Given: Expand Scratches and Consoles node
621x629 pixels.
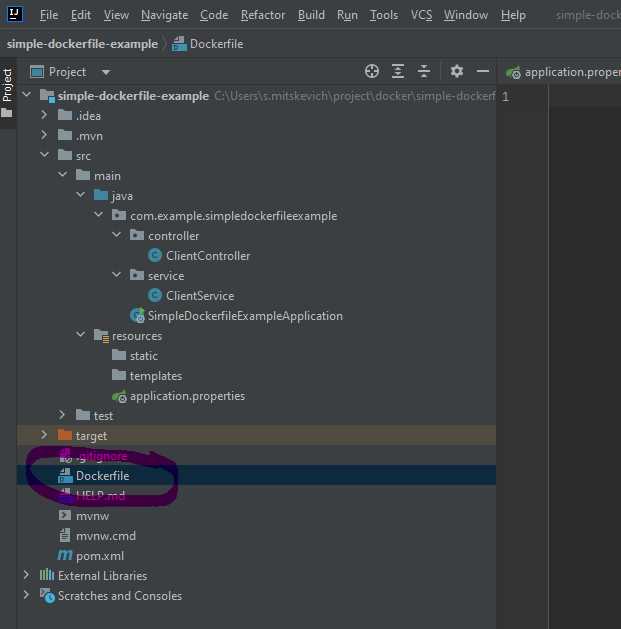Looking at the screenshot, I should pyautogui.click(x=26, y=595).
